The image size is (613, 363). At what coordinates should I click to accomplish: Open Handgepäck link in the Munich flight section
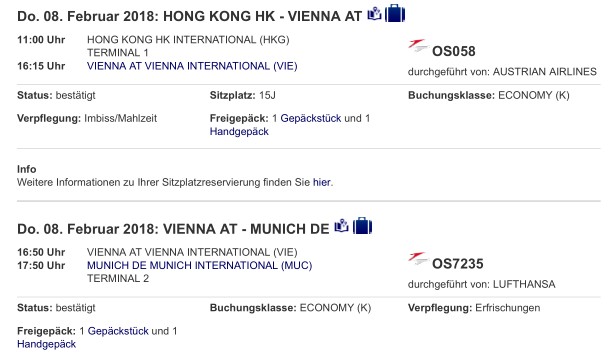click(47, 344)
